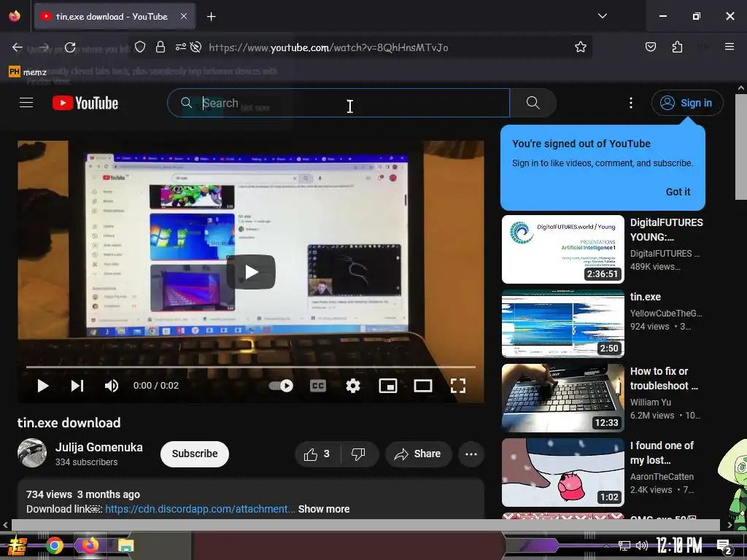Expand the list all tabs chevron
This screenshot has width=747, height=560.
(602, 16)
